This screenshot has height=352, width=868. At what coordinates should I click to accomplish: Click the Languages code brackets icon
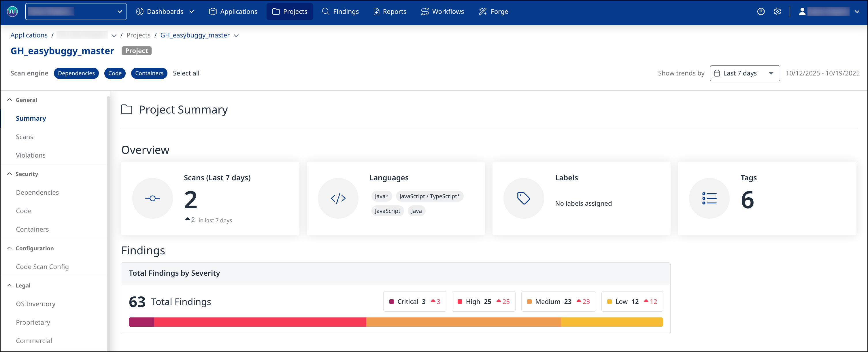click(x=338, y=198)
